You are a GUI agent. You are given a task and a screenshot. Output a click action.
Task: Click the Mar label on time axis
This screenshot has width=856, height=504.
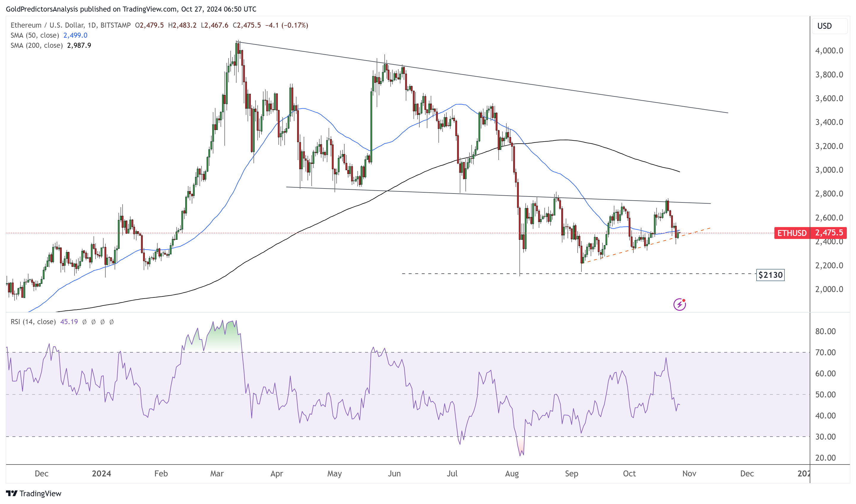click(217, 473)
